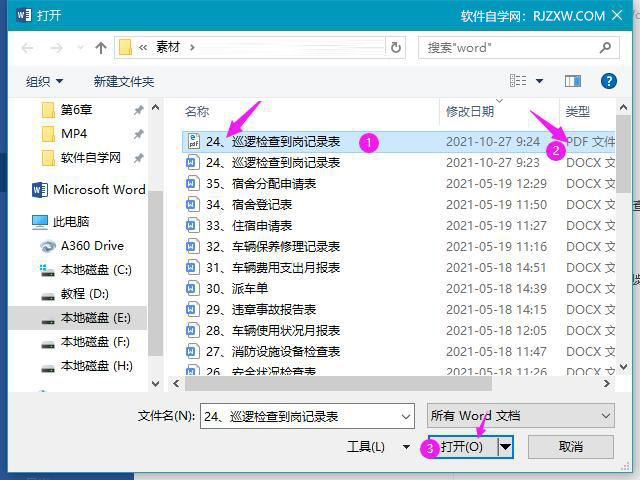Screen dimensions: 640x480
Task: Click the search magnifier icon
Action: coord(605,47)
